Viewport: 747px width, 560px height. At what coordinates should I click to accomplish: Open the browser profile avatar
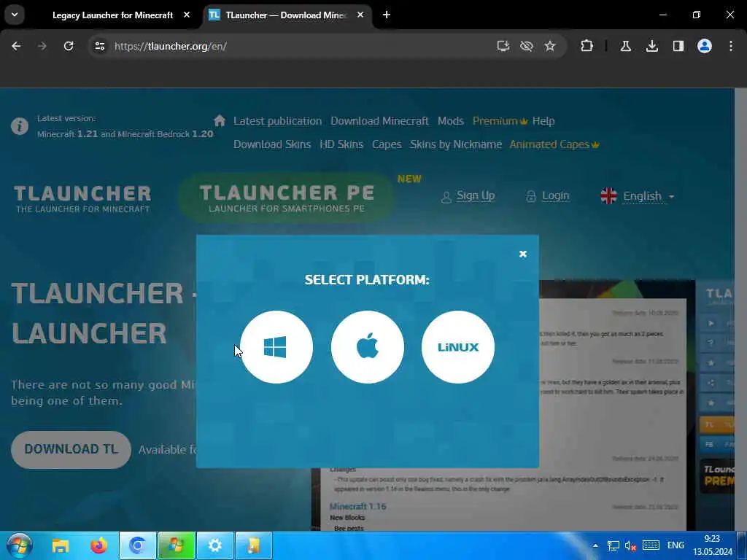(704, 46)
